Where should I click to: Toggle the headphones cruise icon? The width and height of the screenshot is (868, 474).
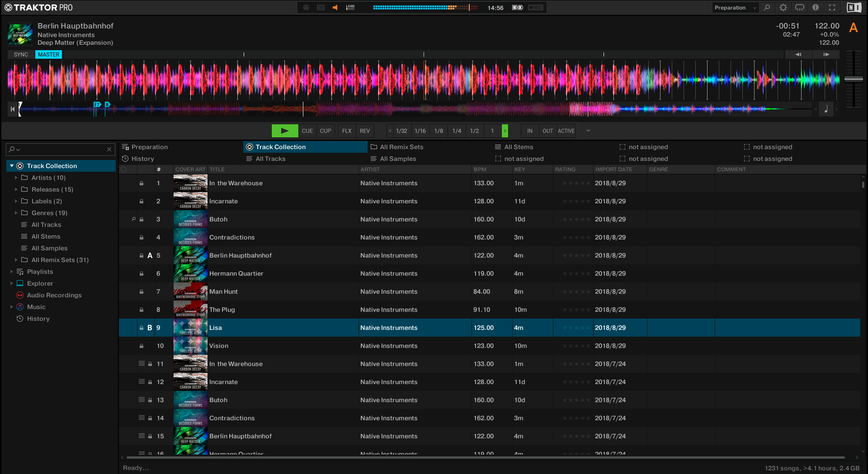pos(800,8)
